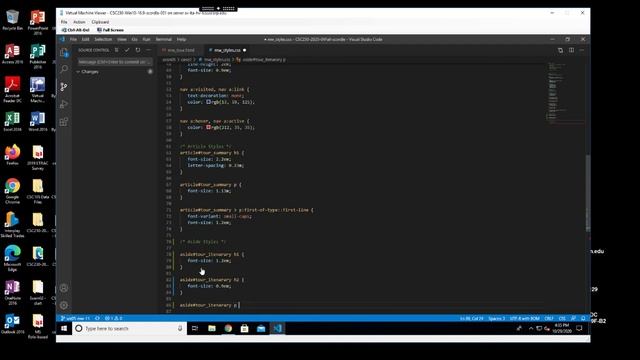Click the Changes count badge
Image resolution: width=640 pixels, height=360 pixels.
pos(150,71)
